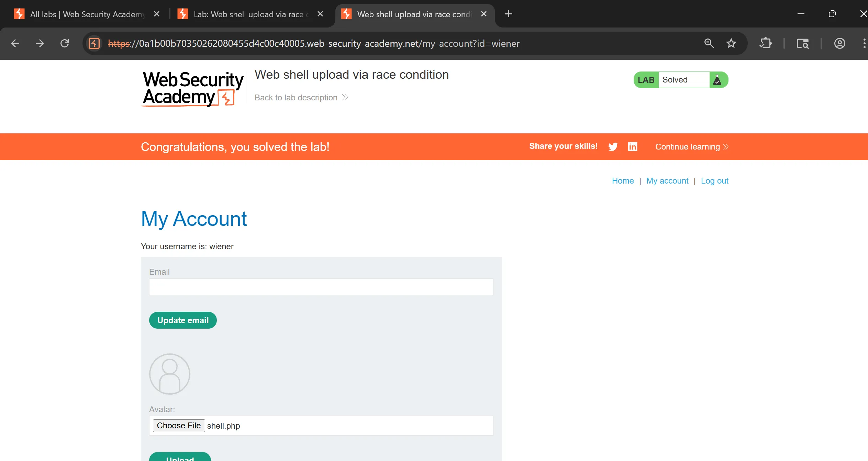Image resolution: width=868 pixels, height=461 pixels.
Task: Click the Burp site info icon in address bar
Action: 94,43
